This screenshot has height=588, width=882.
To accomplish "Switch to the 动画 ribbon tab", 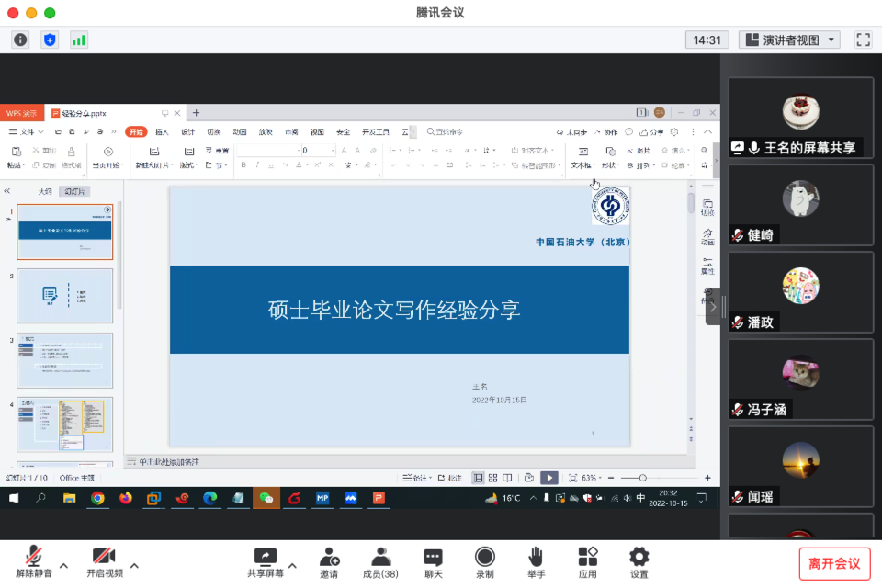I will click(x=239, y=131).
